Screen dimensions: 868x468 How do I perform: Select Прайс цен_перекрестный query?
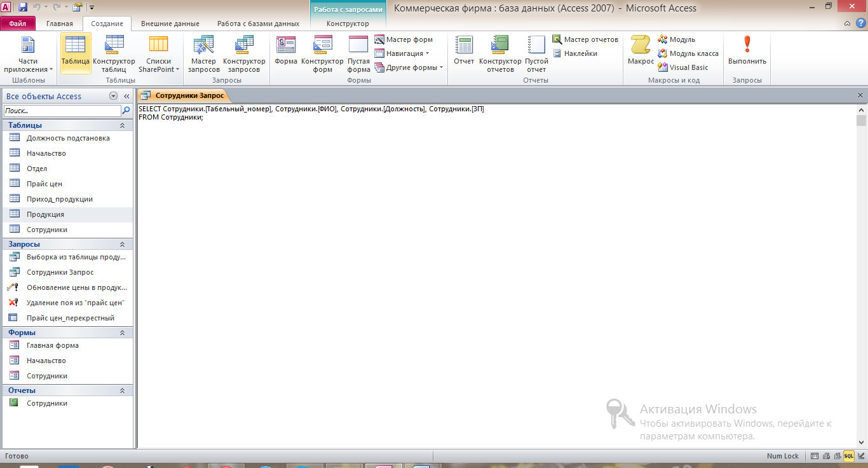68,318
